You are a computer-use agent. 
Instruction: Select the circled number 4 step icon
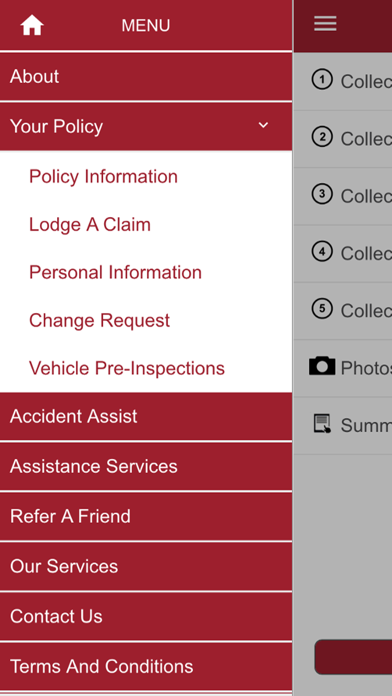click(322, 252)
